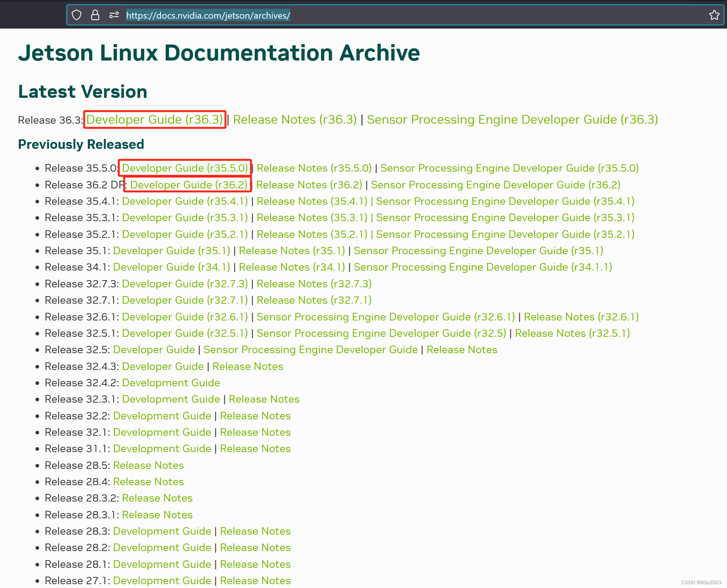Open Developer Guide (r36.2) link
The image size is (727, 588).
pos(189,185)
